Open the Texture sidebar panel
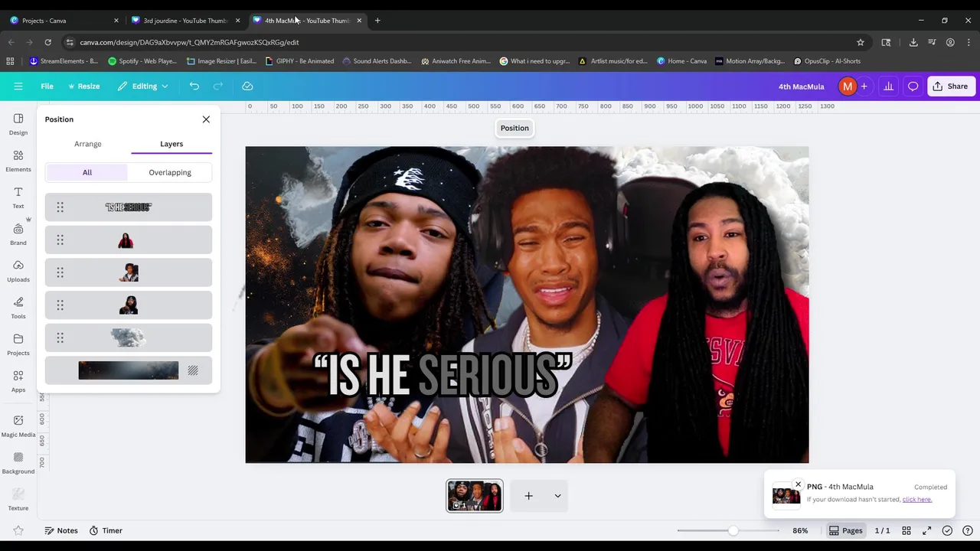This screenshot has width=980, height=551. [18, 499]
